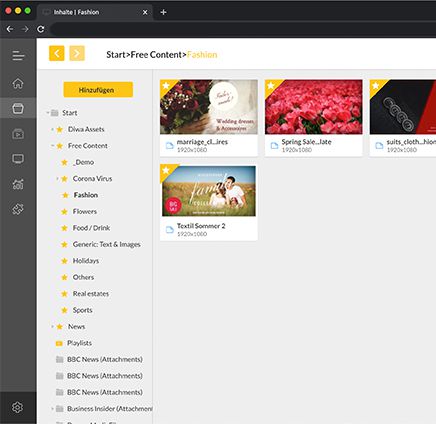Click Free Content in the breadcrumb
The image size is (436, 424).
tap(156, 55)
